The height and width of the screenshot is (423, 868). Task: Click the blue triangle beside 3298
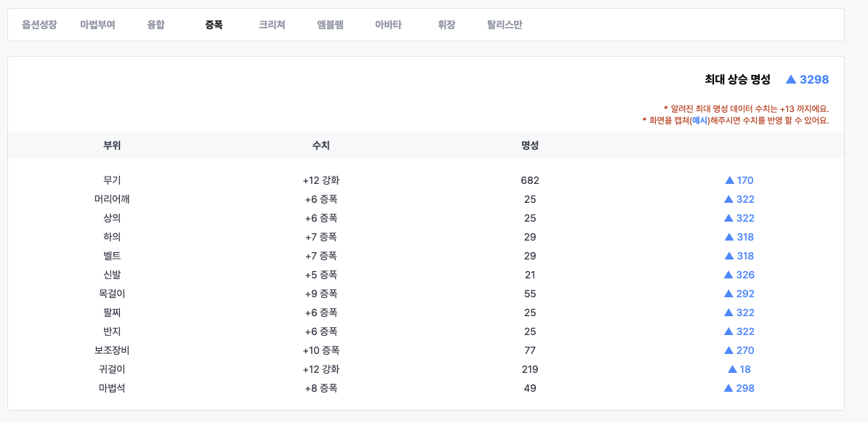pyautogui.click(x=791, y=80)
